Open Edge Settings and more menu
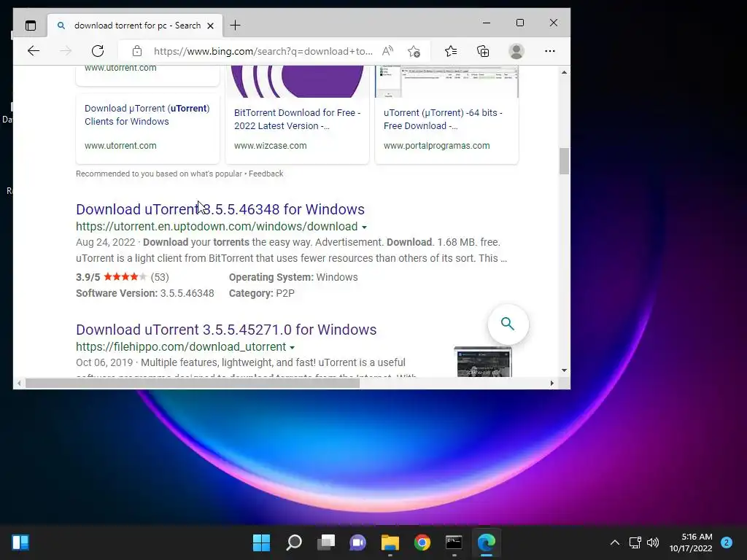The width and height of the screenshot is (747, 560). [550, 51]
